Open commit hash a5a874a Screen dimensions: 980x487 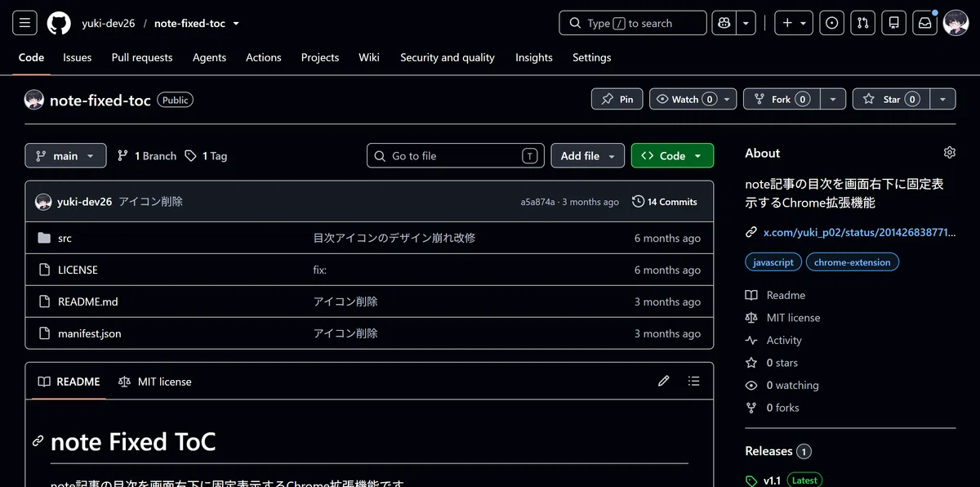(x=537, y=202)
